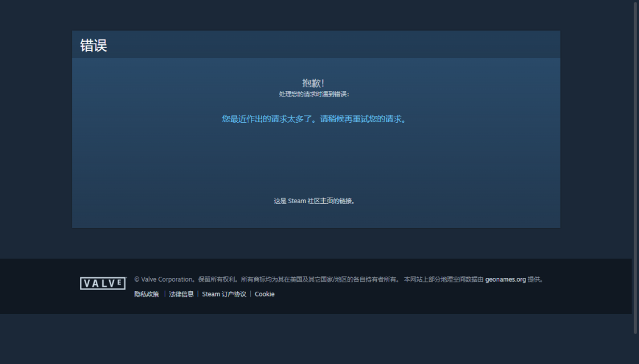This screenshot has height=364, width=639.
Task: Visit the geonames.org link
Action: (x=505, y=280)
